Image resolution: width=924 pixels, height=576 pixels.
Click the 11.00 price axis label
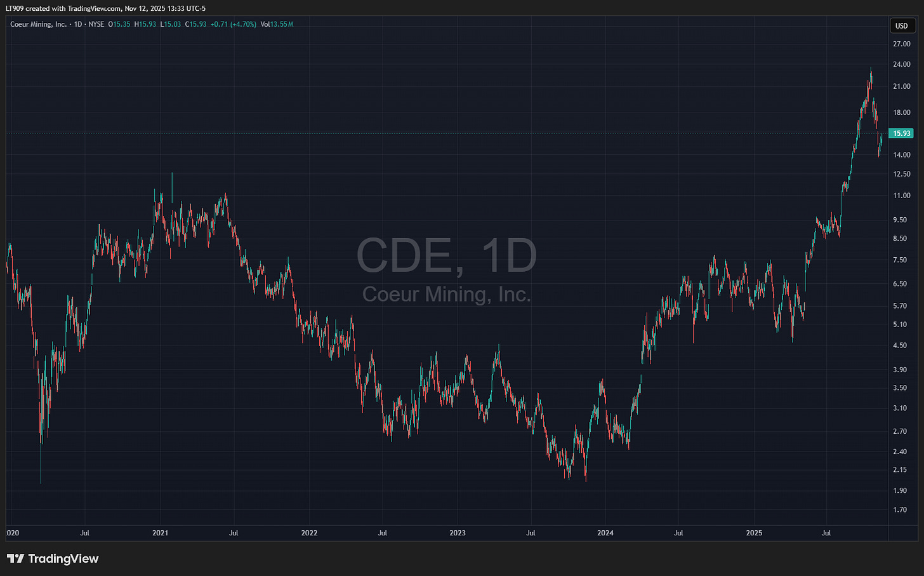902,195
